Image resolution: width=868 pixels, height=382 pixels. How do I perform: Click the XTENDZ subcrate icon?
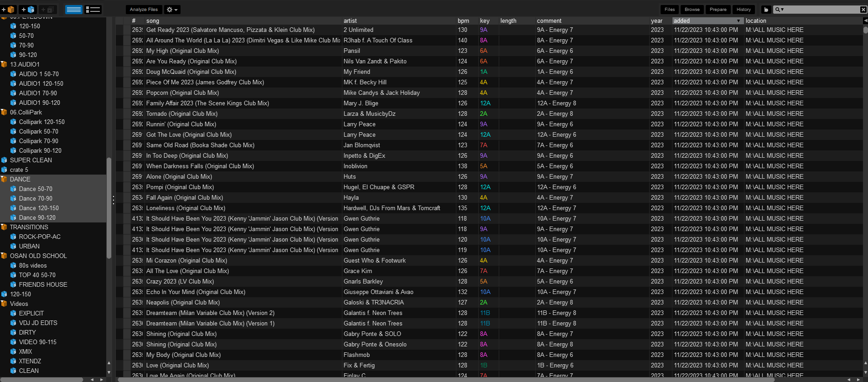coord(13,361)
